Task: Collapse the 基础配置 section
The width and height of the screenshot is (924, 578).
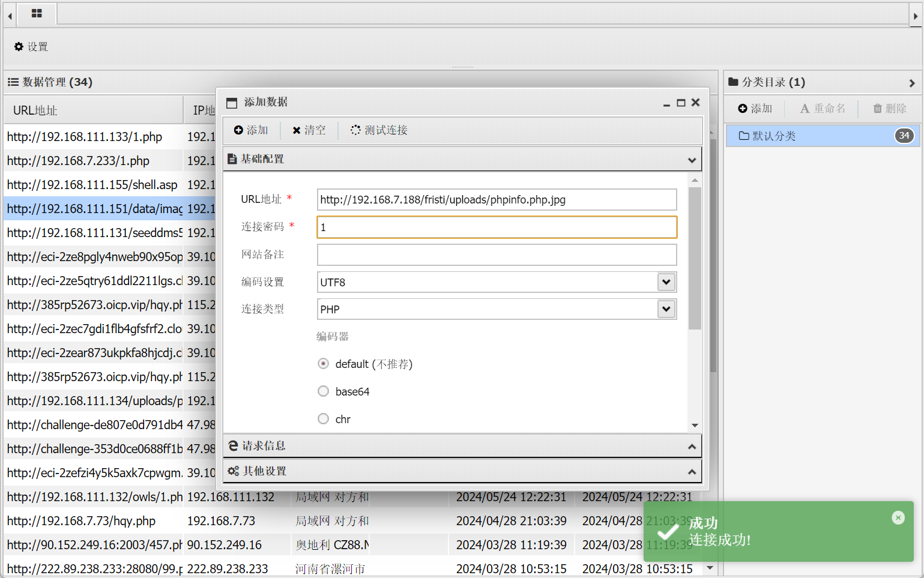Action: (x=462, y=159)
